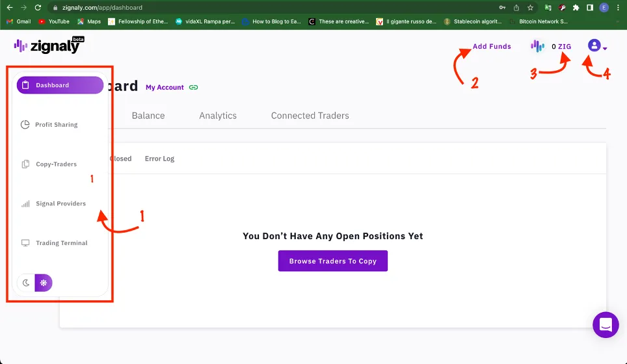Open the These are creative... bookmark

[339, 21]
